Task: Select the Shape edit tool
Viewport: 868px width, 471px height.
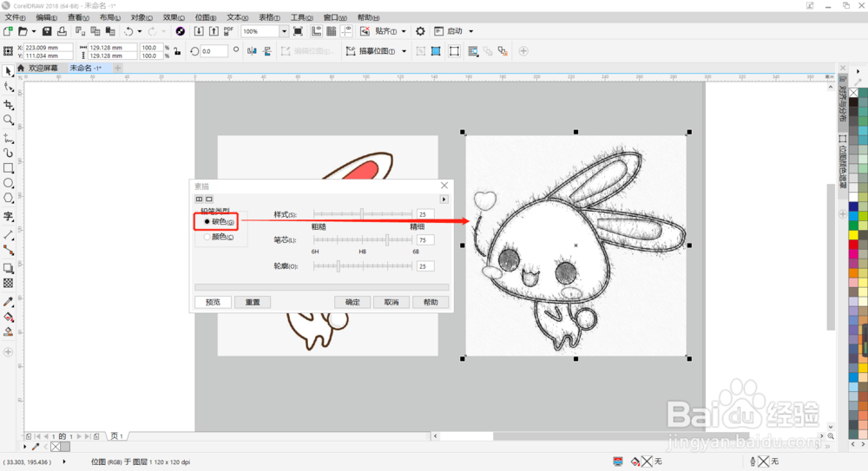Action: [9, 87]
